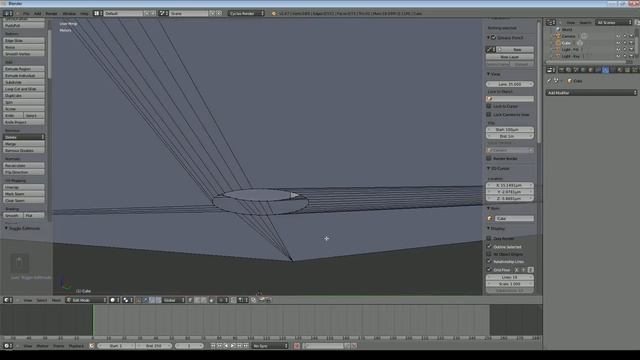This screenshot has height=360, width=640.
Task: Open the Material properties tab icon
Action: 620,70
